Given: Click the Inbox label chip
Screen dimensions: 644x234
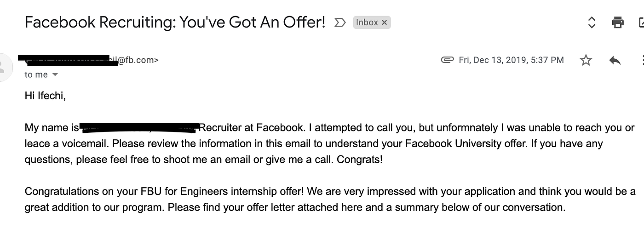Looking at the screenshot, I should 367,23.
